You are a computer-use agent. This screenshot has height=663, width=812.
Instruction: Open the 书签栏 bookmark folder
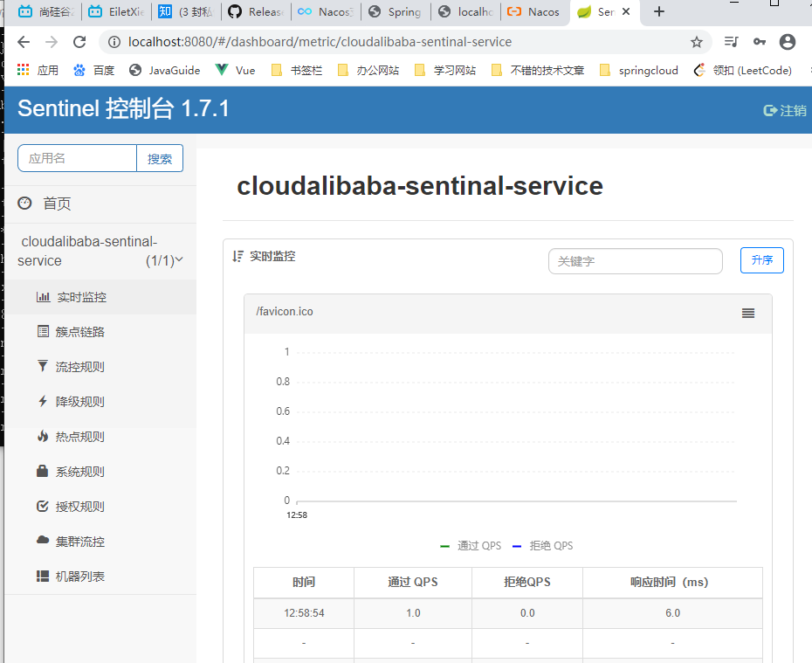coord(297,70)
